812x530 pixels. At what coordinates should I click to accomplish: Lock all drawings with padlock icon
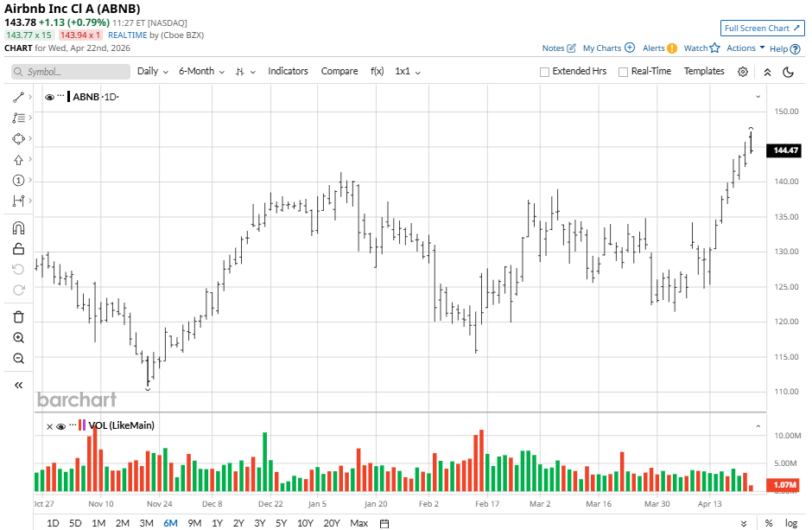pos(18,249)
